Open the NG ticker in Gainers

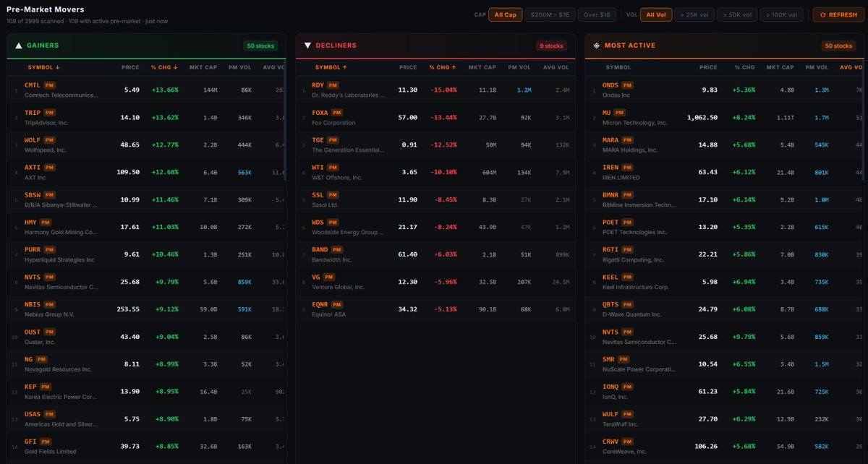30,360
